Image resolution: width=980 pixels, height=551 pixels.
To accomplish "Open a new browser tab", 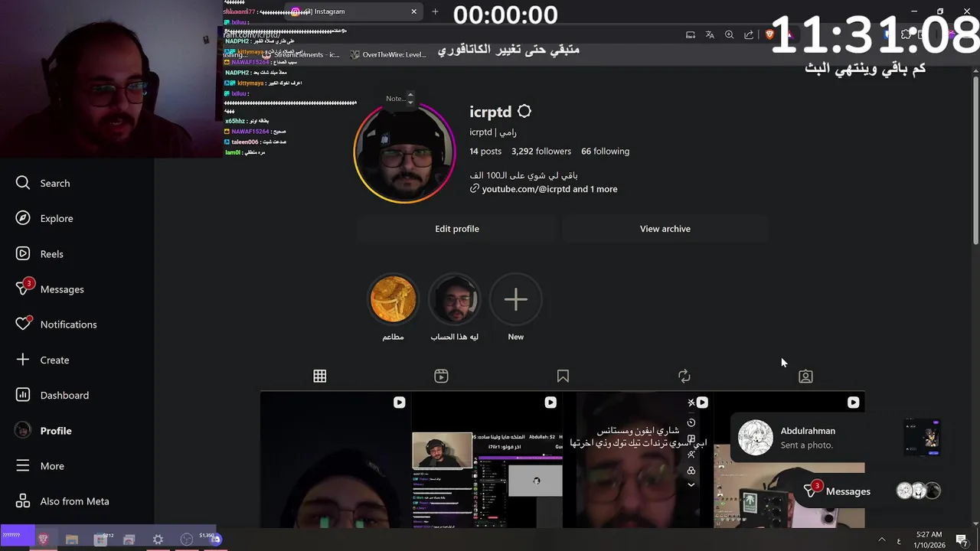I will [435, 11].
